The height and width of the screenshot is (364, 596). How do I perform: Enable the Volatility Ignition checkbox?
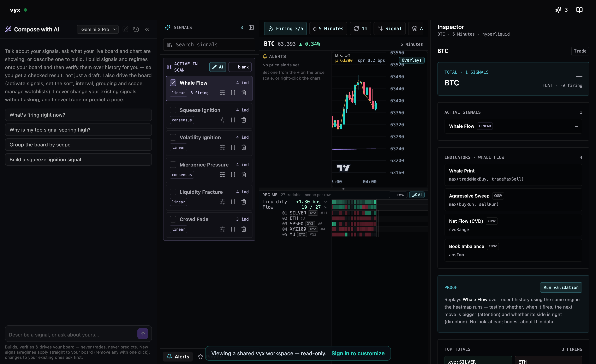tap(173, 138)
